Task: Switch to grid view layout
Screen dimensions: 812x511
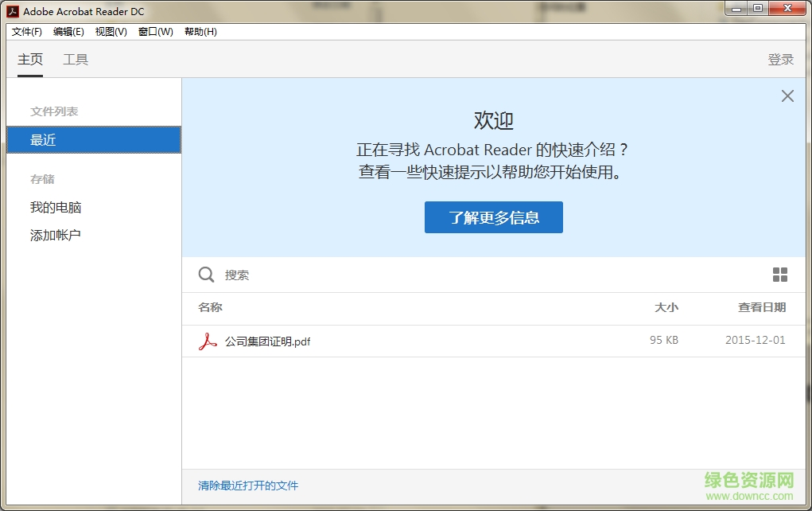Action: tap(779, 275)
